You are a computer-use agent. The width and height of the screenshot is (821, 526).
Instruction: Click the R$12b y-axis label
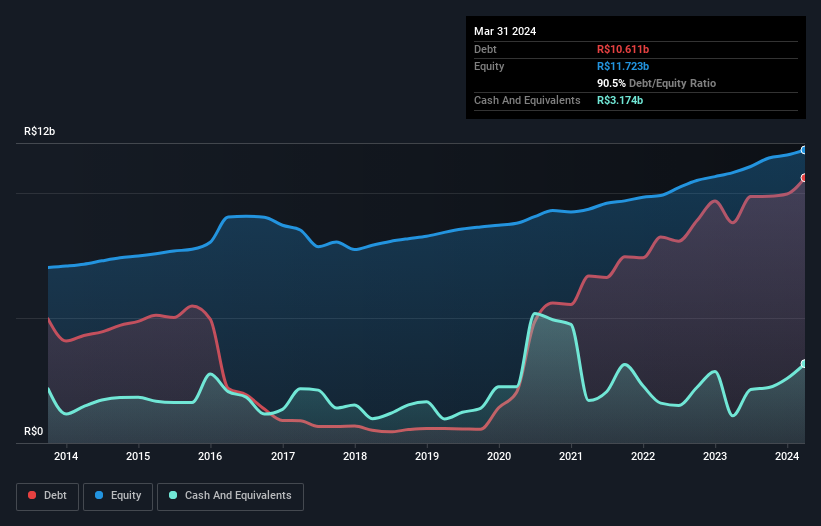coord(39,131)
